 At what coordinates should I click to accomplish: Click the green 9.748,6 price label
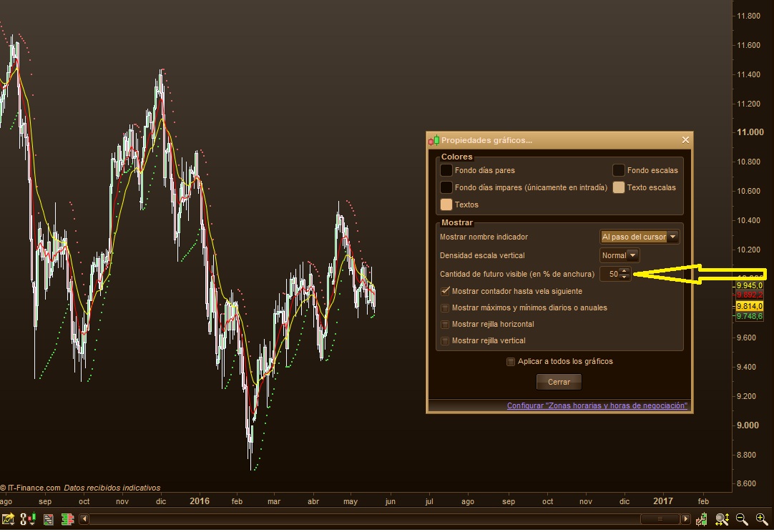tap(749, 316)
